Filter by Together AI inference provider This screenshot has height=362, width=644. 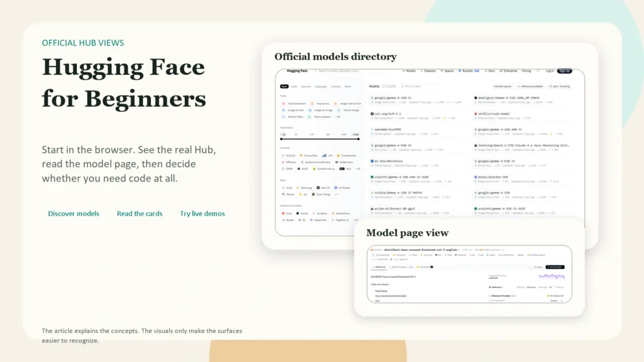tap(340, 220)
